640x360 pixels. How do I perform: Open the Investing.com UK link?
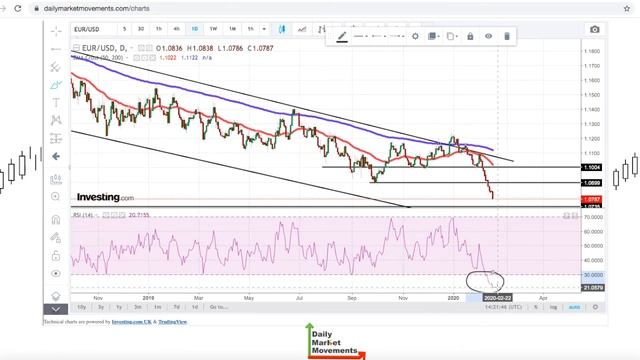(131, 322)
